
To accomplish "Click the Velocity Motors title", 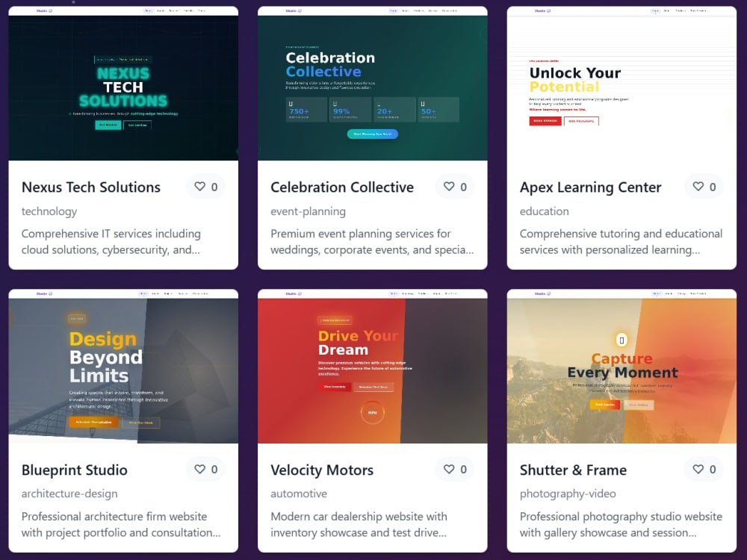I will 322,470.
